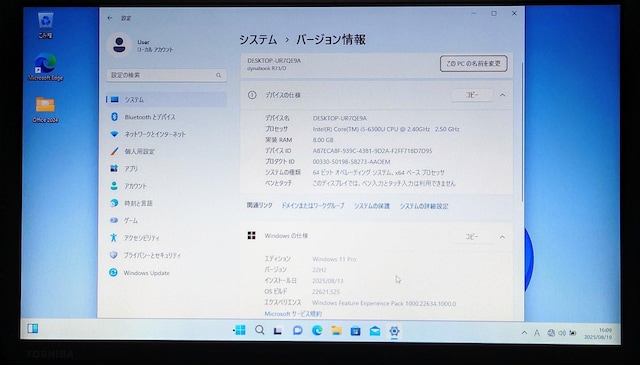Open the システムの保護 link

(372, 206)
